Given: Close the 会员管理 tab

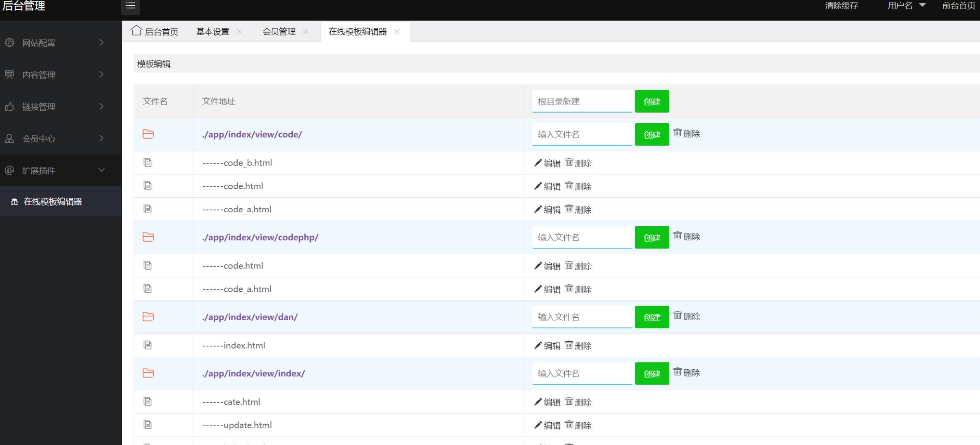Looking at the screenshot, I should [306, 32].
